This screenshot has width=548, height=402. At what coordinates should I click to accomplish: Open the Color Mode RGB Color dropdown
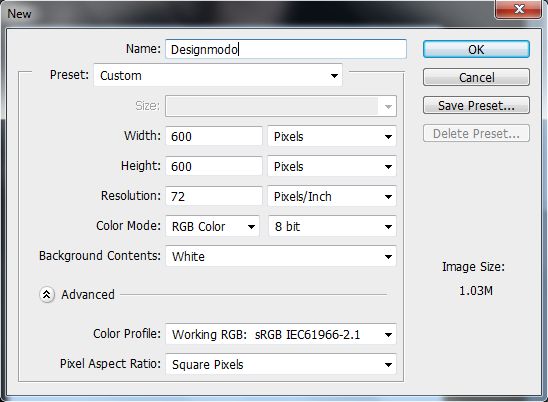tap(212, 227)
